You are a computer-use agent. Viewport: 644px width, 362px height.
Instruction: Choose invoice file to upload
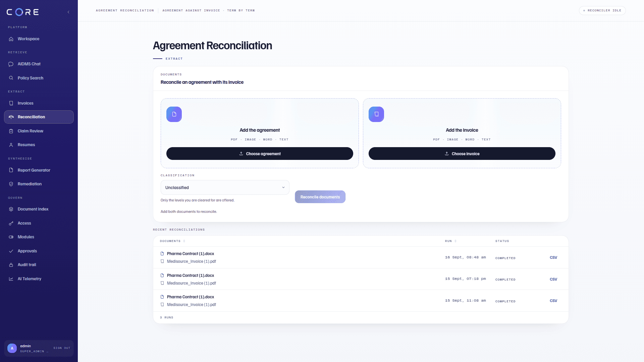coord(462,154)
